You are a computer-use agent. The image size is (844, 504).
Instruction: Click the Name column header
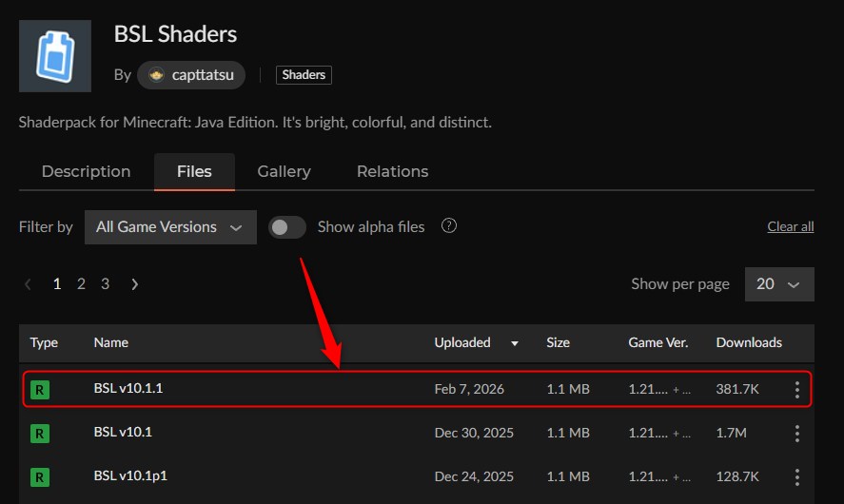[111, 342]
